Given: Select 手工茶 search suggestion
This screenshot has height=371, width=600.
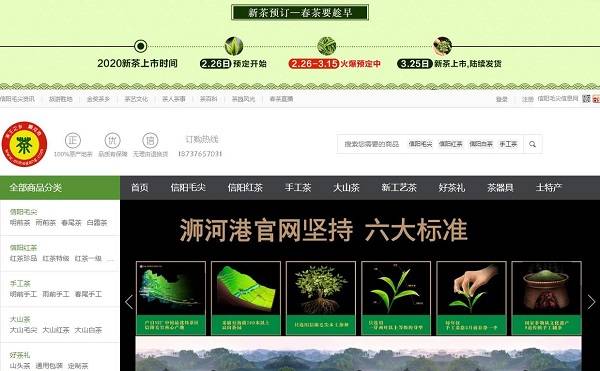Looking at the screenshot, I should 508,144.
